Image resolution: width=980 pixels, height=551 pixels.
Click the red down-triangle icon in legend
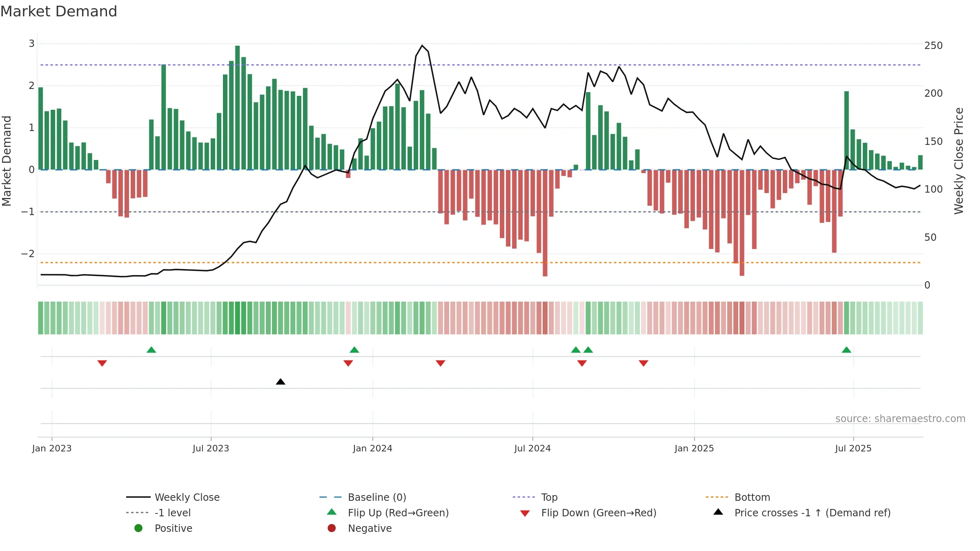pos(525,513)
